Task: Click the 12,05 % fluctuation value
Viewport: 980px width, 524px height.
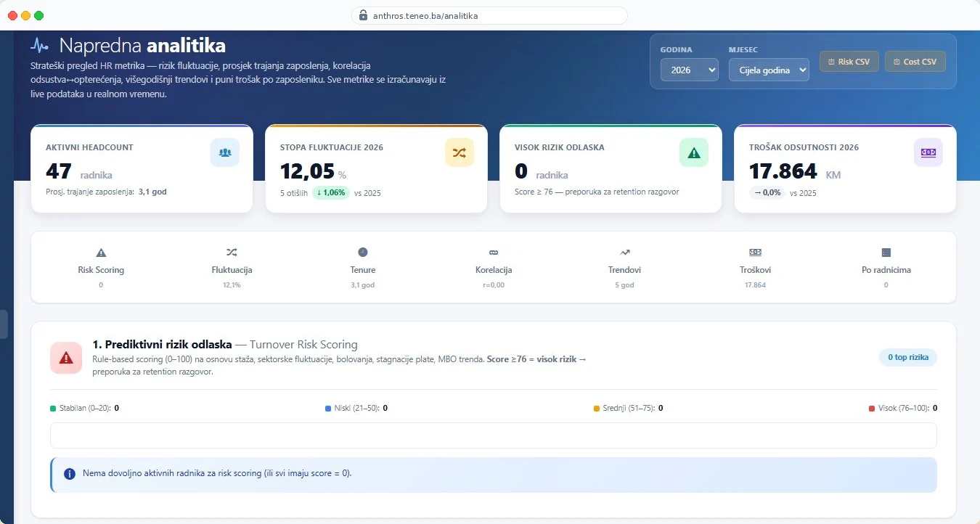Action: (314, 172)
